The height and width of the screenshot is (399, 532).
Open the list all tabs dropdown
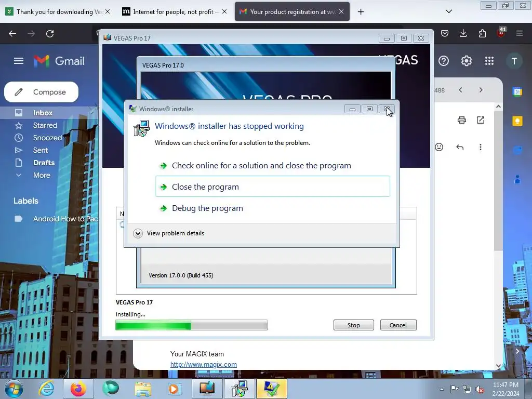[449, 11]
